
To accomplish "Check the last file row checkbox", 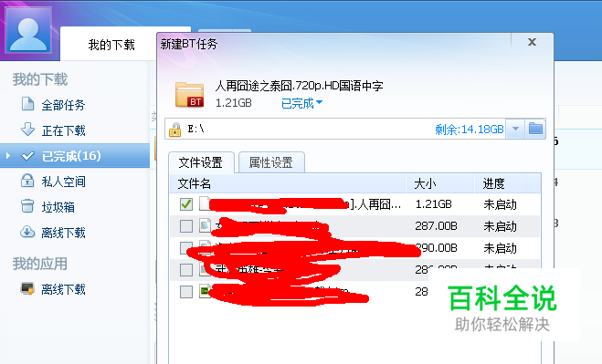I will click(x=186, y=292).
